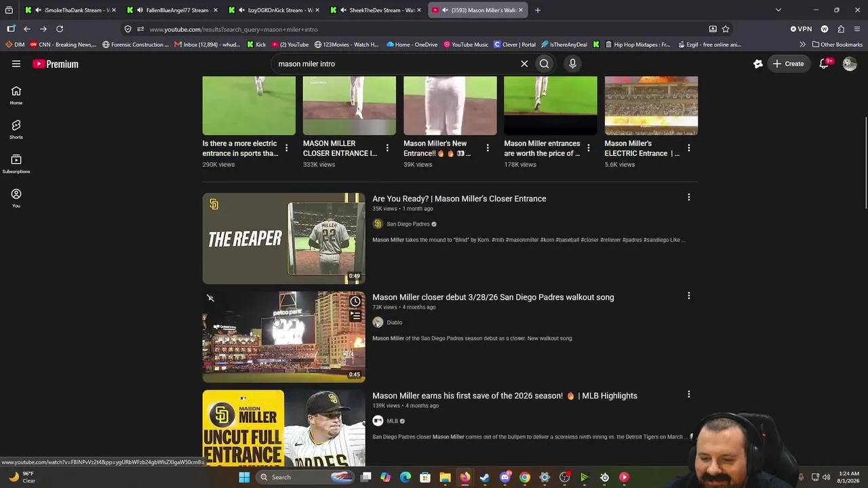Image resolution: width=868 pixels, height=488 pixels.
Task: Open Shorts in the YouTube sidebar
Action: pos(16,129)
